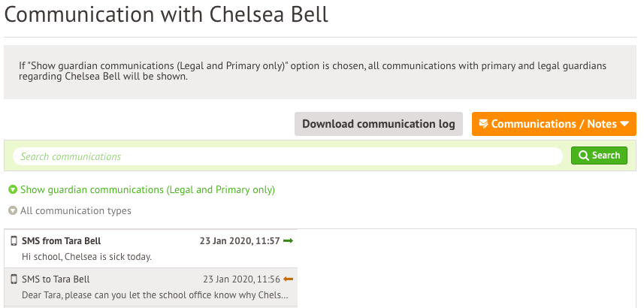Click the phone icon on SMS from Tara Bell
The height and width of the screenshot is (308, 644).
tap(14, 241)
